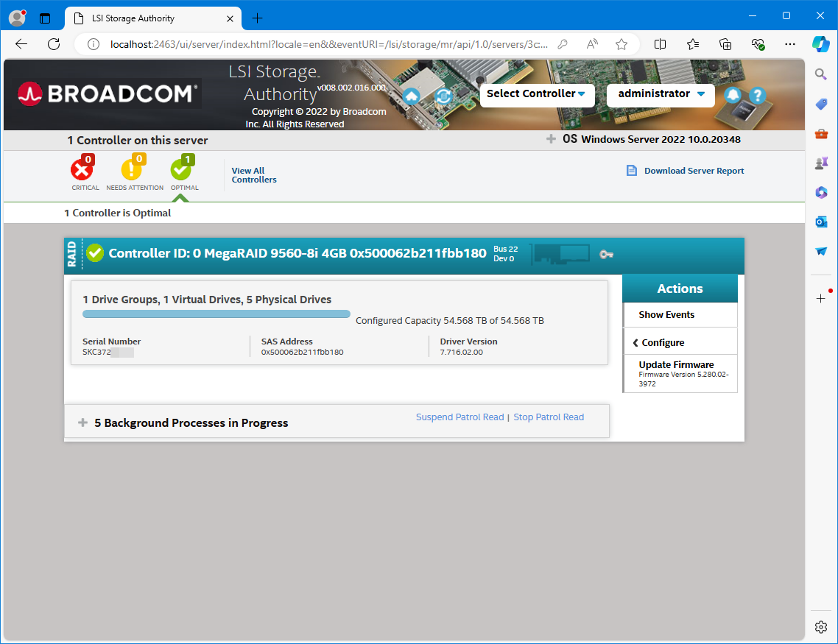
Task: Select the Critical status icon
Action: coord(82,169)
